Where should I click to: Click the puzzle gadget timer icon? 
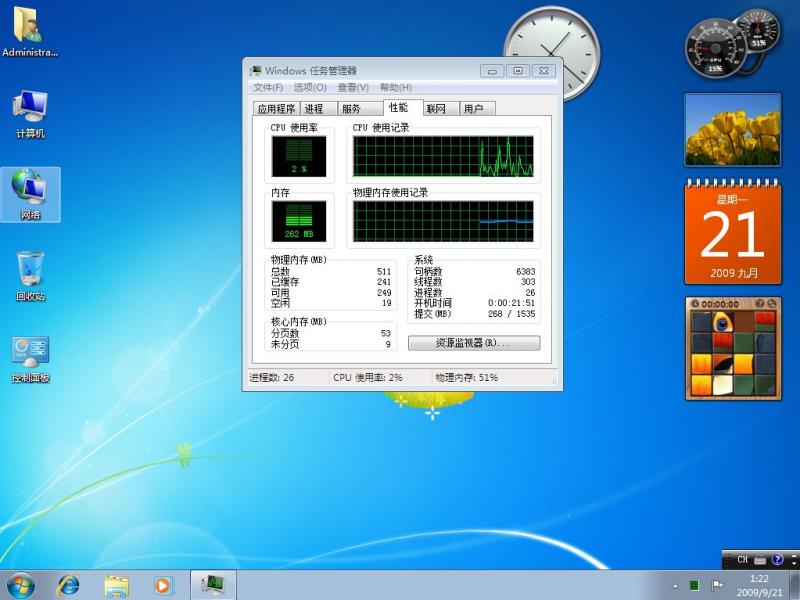[x=694, y=304]
